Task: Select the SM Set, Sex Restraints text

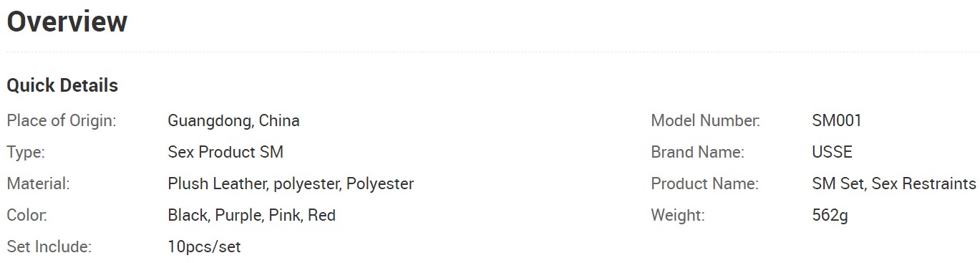Action: point(894,183)
